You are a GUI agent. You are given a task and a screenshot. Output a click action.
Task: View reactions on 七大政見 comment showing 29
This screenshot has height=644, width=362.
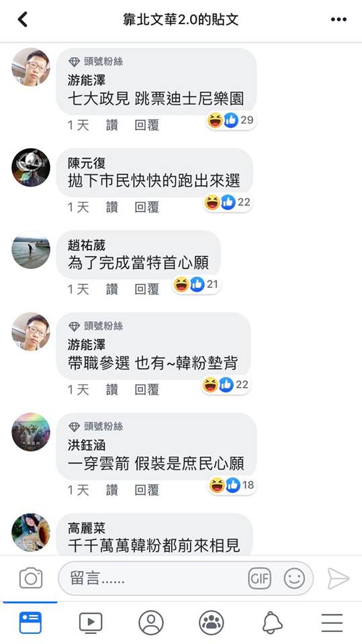point(231,120)
